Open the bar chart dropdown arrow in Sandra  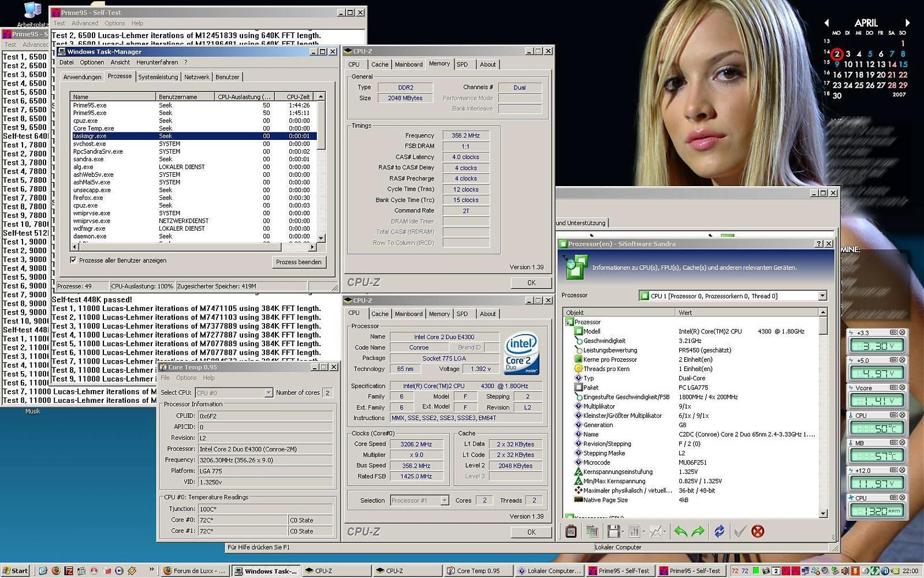643,531
